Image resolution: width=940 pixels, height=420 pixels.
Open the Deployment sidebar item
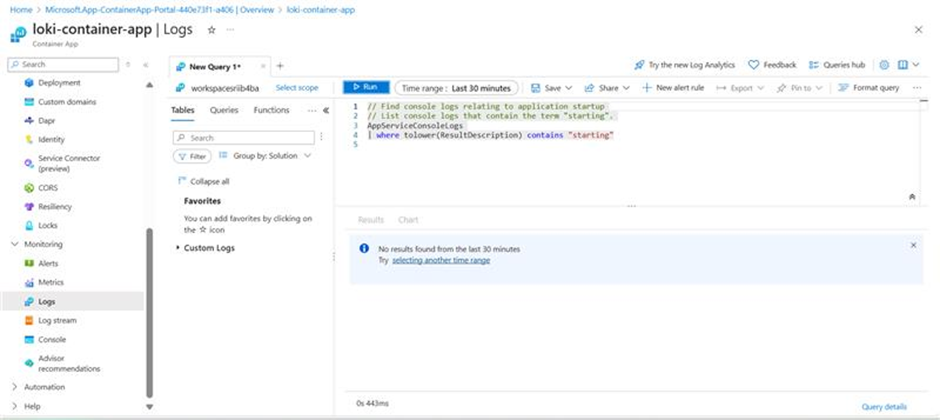point(59,83)
